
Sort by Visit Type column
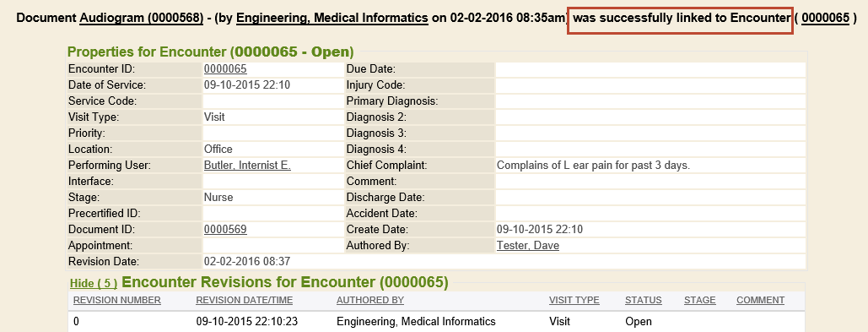pyautogui.click(x=574, y=301)
